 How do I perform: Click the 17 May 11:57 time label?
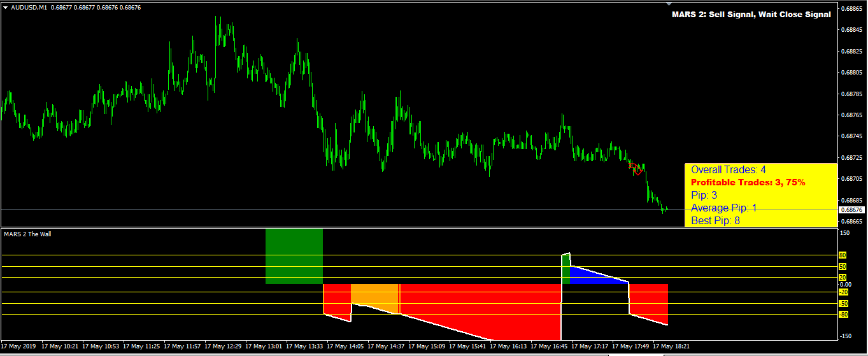pos(182,346)
